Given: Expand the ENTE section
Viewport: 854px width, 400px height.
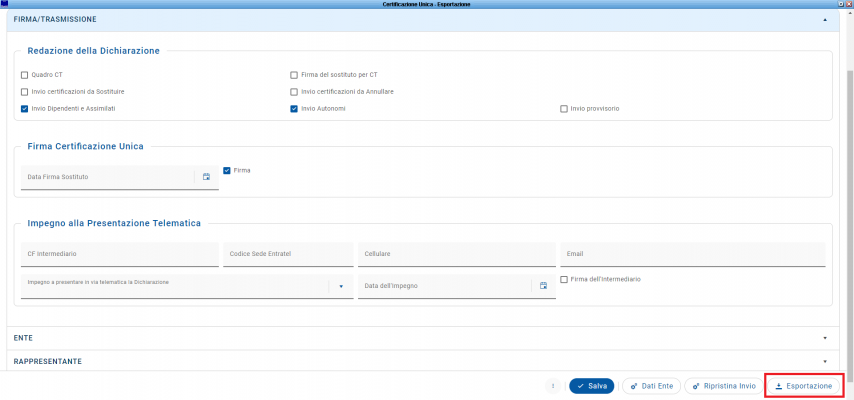Looking at the screenshot, I should coord(825,339).
